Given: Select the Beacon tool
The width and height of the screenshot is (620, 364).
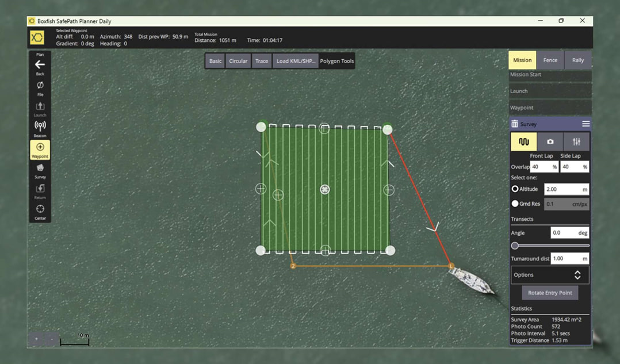Looking at the screenshot, I should tap(40, 127).
